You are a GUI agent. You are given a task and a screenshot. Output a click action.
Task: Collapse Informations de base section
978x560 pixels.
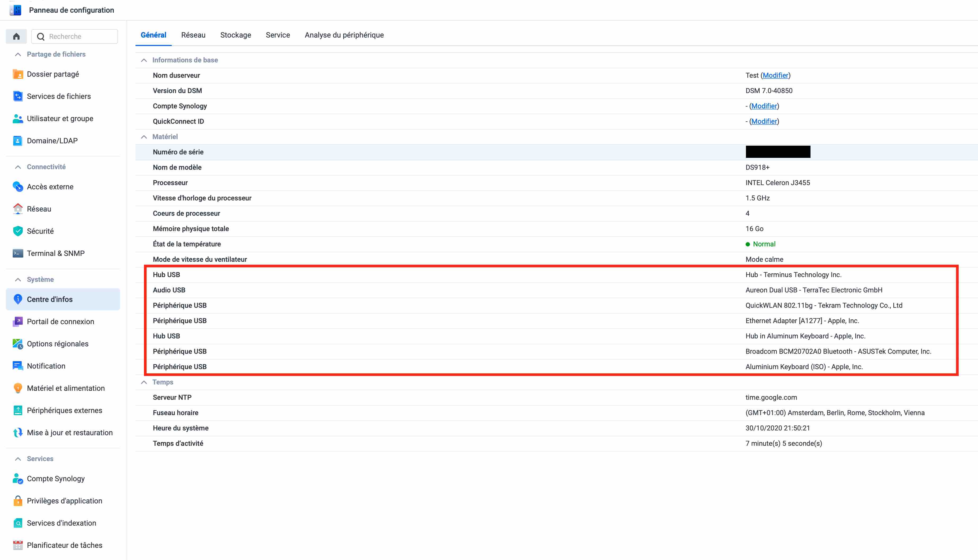coord(144,60)
